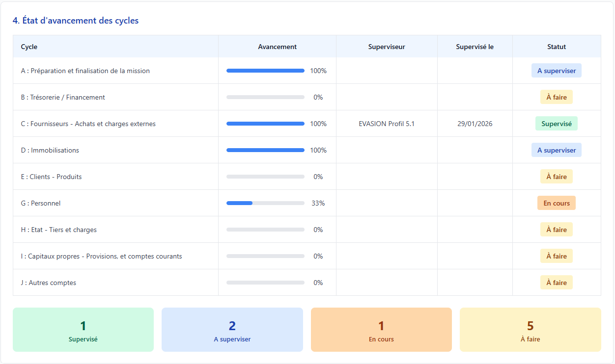
Task: Click the 29/01/2026 supervision date
Action: 475,124
